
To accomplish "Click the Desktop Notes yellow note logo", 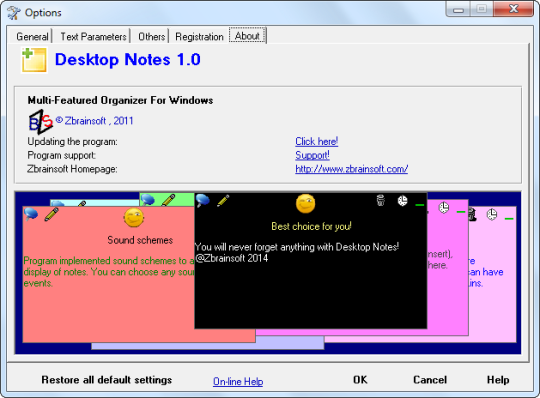I will (x=34, y=60).
